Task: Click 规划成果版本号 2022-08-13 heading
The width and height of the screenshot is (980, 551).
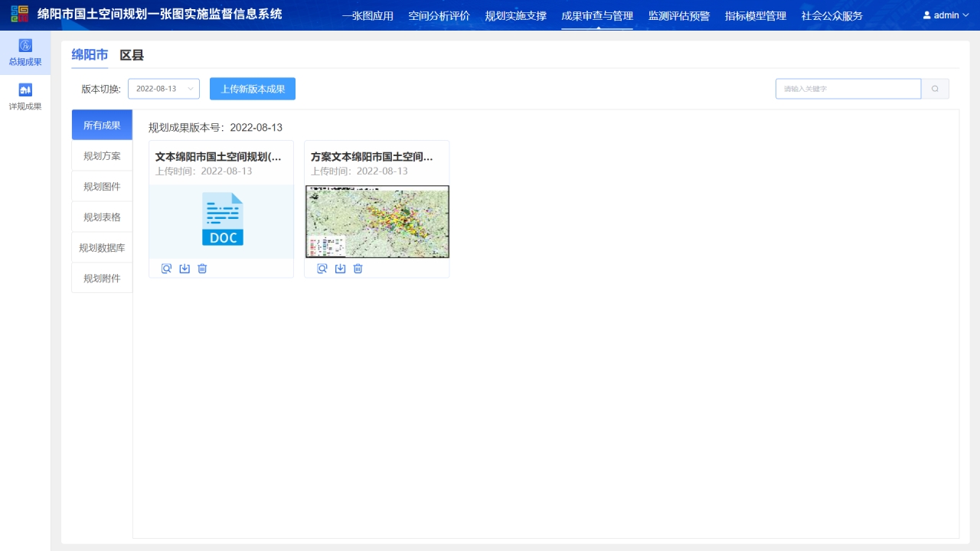Action: 215,128
